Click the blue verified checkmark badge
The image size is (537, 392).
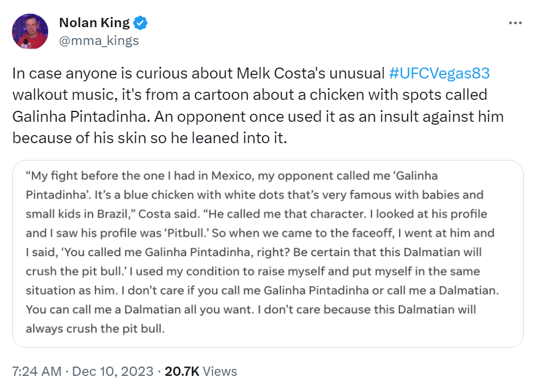141,23
